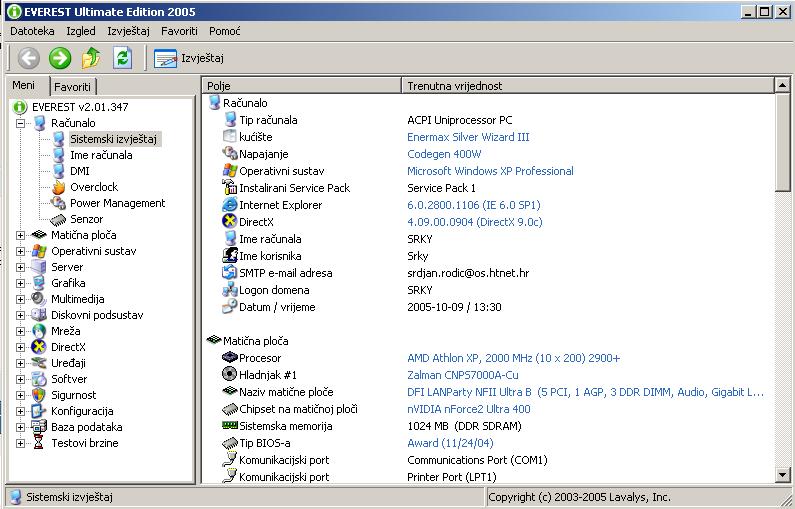795x509 pixels.
Task: Click the refresh toolbar icon
Action: [122, 58]
